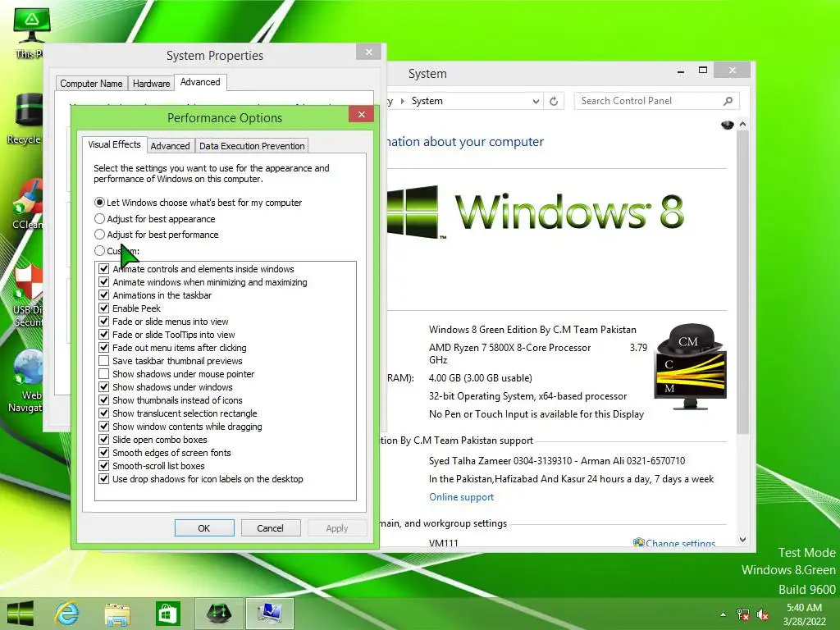The image size is (840, 630).
Task: Uncheck Animate windows when minimizing and maximizing
Action: 104,282
